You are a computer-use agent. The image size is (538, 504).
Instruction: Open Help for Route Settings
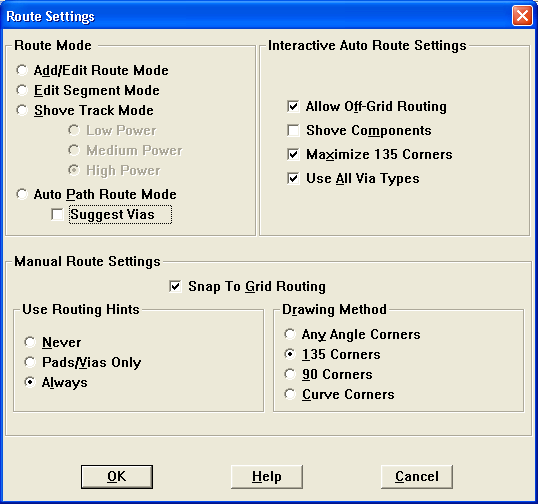coord(267,477)
